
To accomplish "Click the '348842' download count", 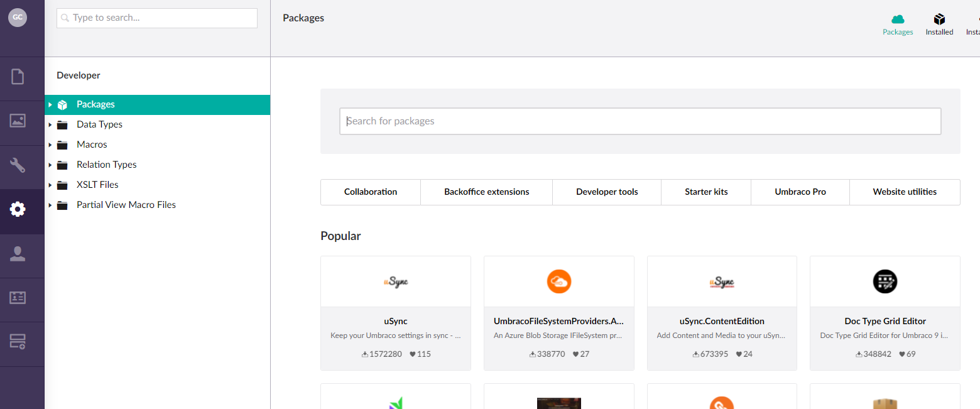I will [877, 354].
